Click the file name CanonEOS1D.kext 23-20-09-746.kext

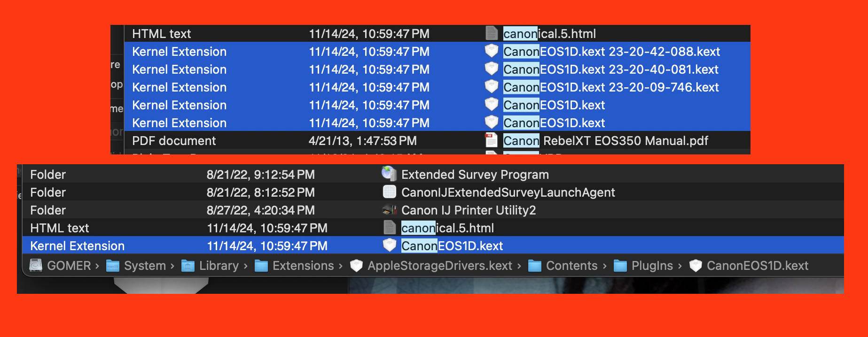tap(611, 87)
